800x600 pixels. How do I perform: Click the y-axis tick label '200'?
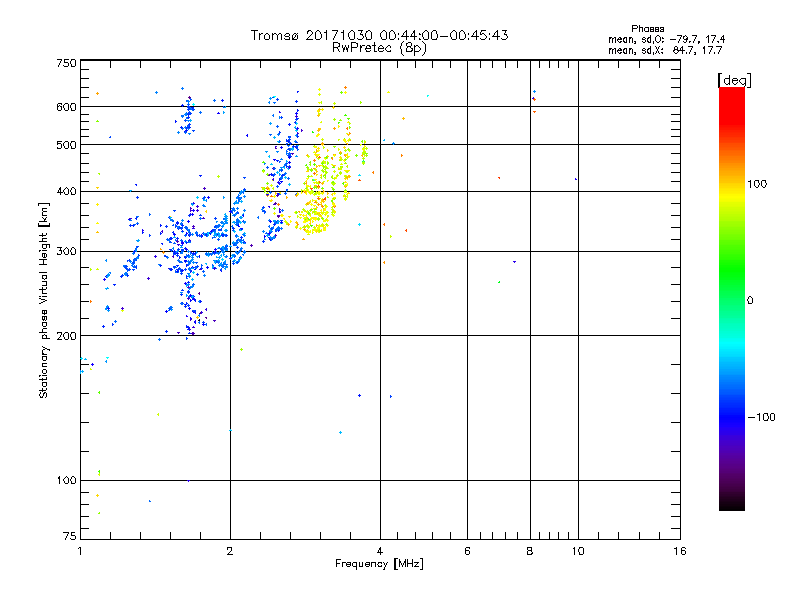pos(66,336)
